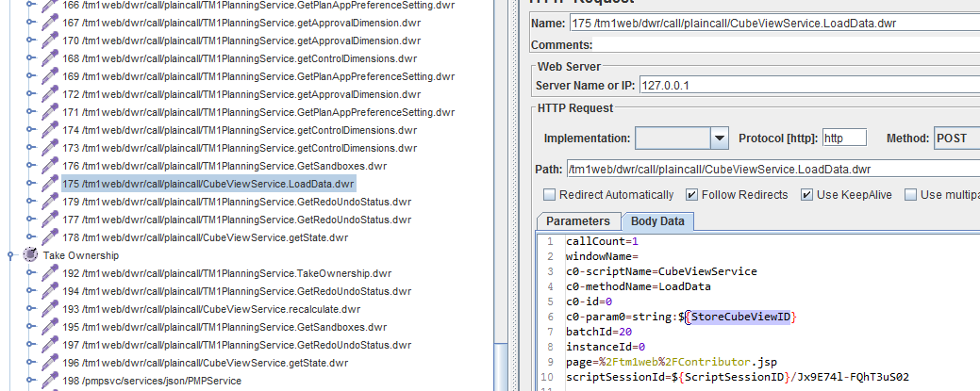Tick the Use multipart checkbox
The height and width of the screenshot is (391, 980).
click(910, 195)
